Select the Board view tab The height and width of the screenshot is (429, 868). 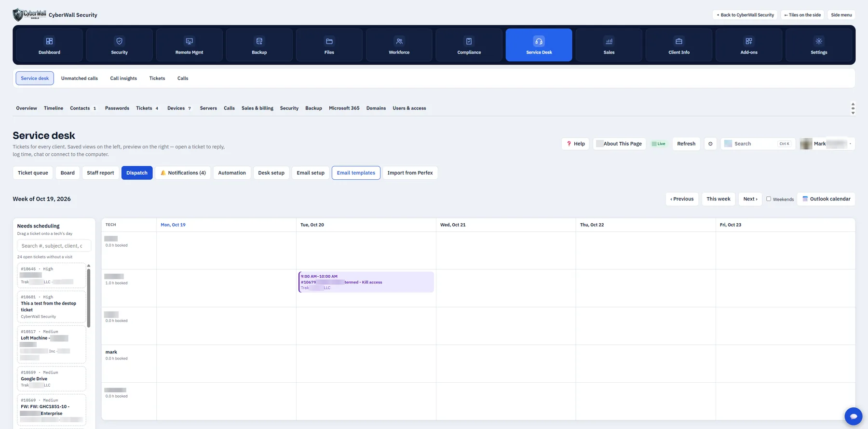pos(68,173)
